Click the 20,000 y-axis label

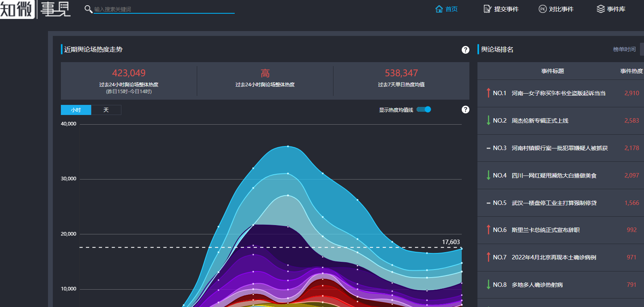point(69,234)
